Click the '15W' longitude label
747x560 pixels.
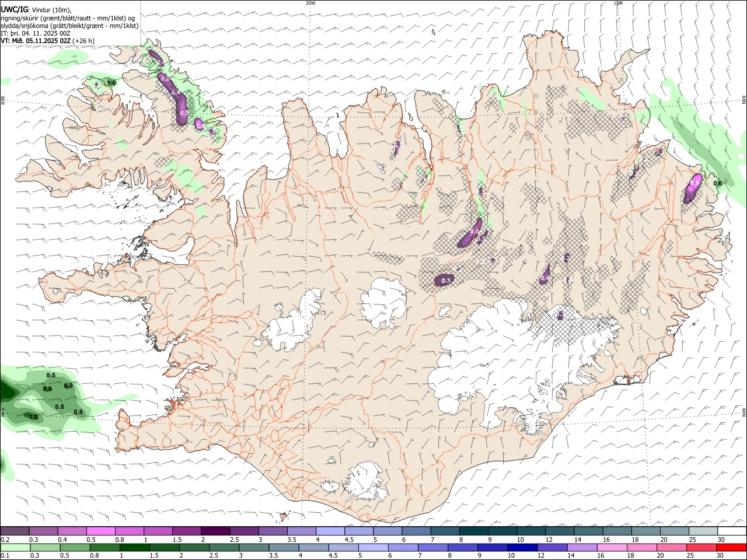(618, 3)
